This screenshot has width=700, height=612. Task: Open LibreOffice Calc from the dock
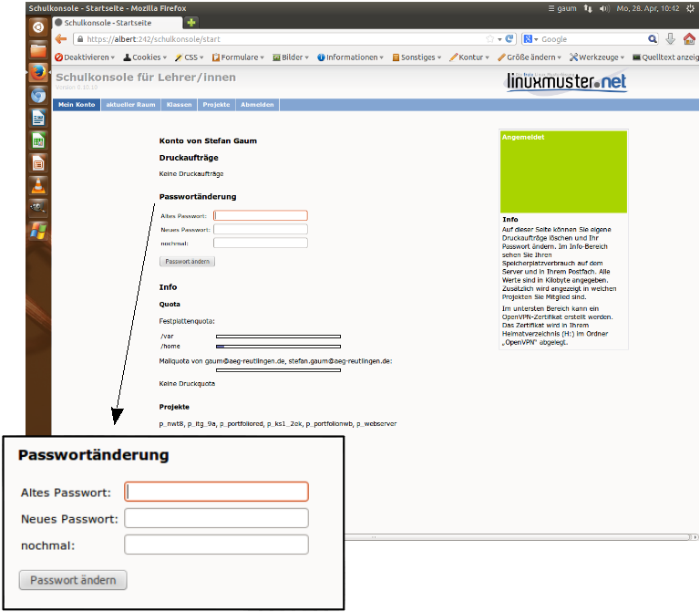[x=37, y=140]
